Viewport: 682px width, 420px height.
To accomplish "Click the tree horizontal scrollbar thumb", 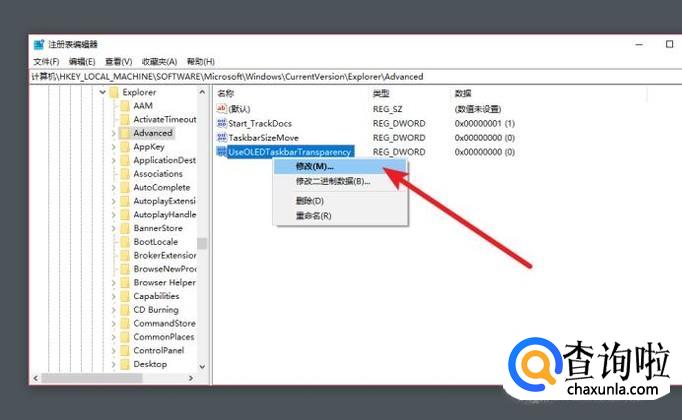I will (92, 378).
